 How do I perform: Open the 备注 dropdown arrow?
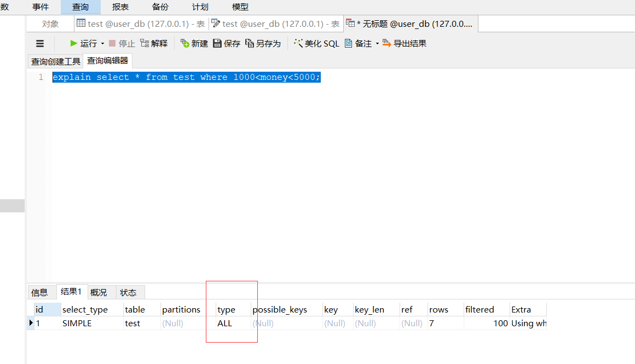[377, 44]
